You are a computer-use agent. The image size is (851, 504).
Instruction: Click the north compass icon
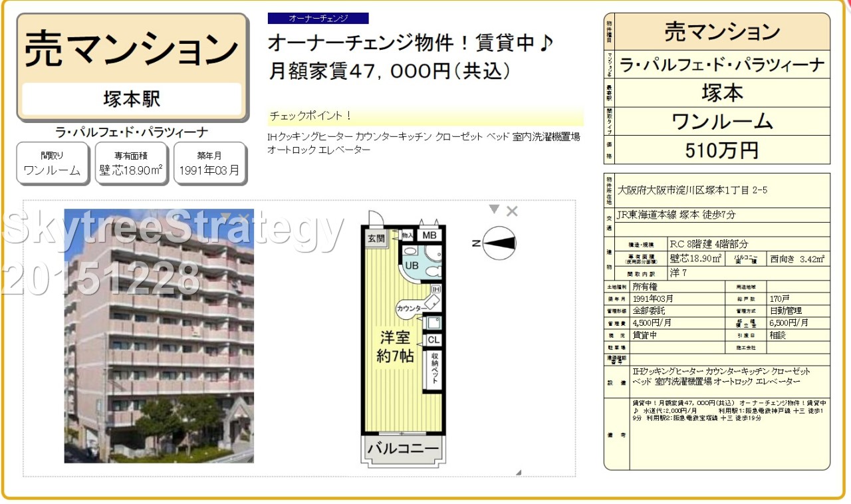[x=499, y=243]
